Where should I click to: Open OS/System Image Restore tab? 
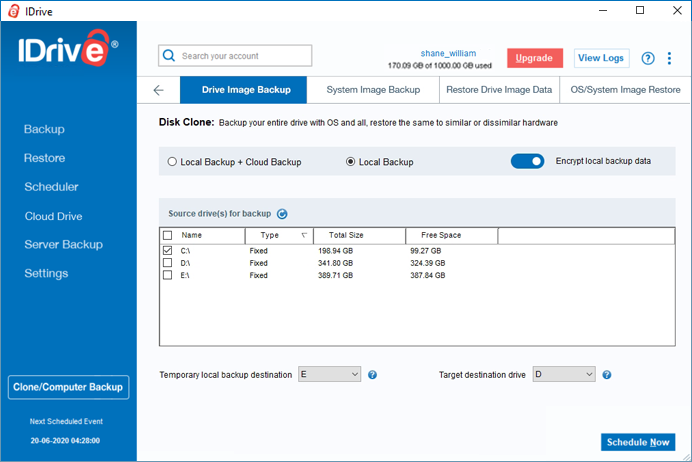[625, 90]
